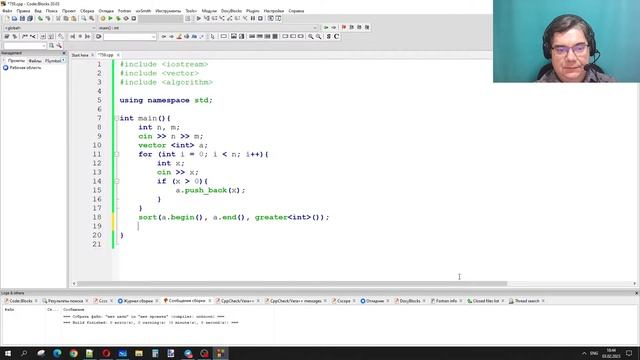Open the Отладка menu
This screenshot has height=360, width=640.
pos(106,11)
